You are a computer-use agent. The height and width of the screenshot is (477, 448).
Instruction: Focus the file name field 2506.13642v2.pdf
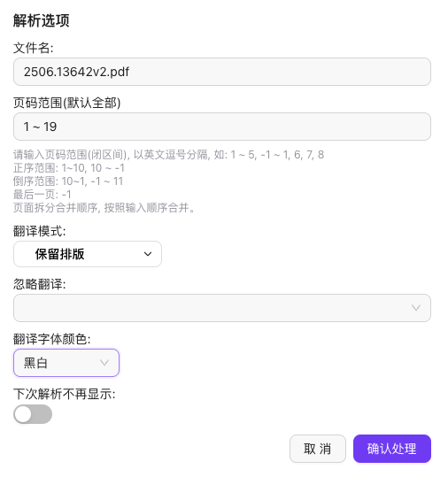(222, 72)
